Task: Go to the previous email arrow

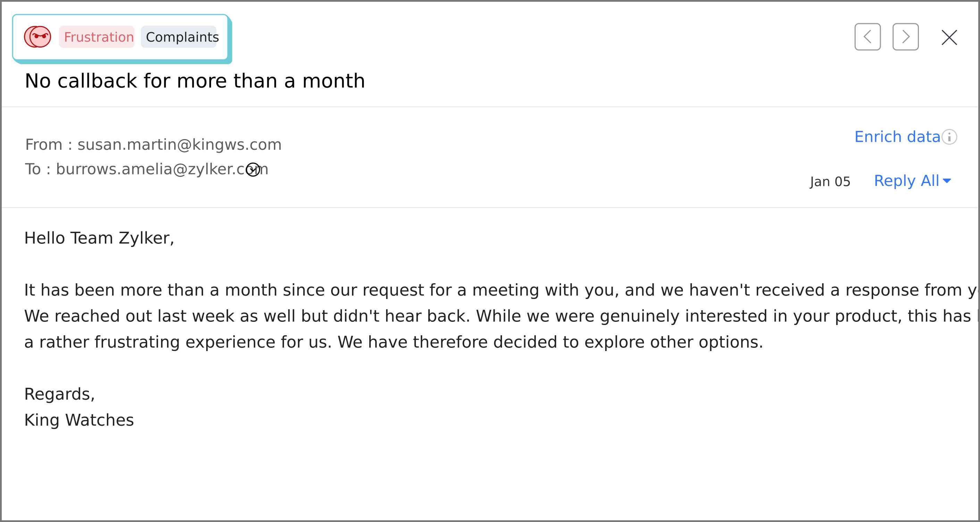Action: [868, 37]
